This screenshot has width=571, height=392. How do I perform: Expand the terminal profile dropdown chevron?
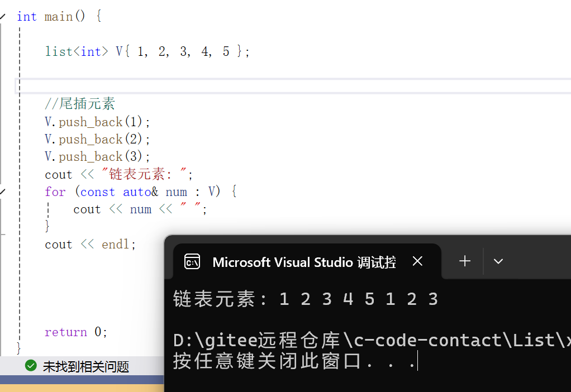click(498, 261)
